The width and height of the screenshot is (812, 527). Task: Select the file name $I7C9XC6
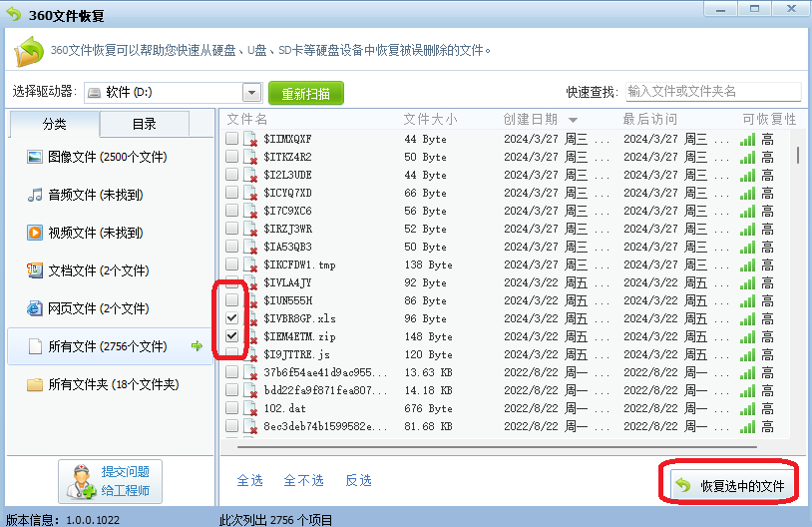tap(287, 211)
